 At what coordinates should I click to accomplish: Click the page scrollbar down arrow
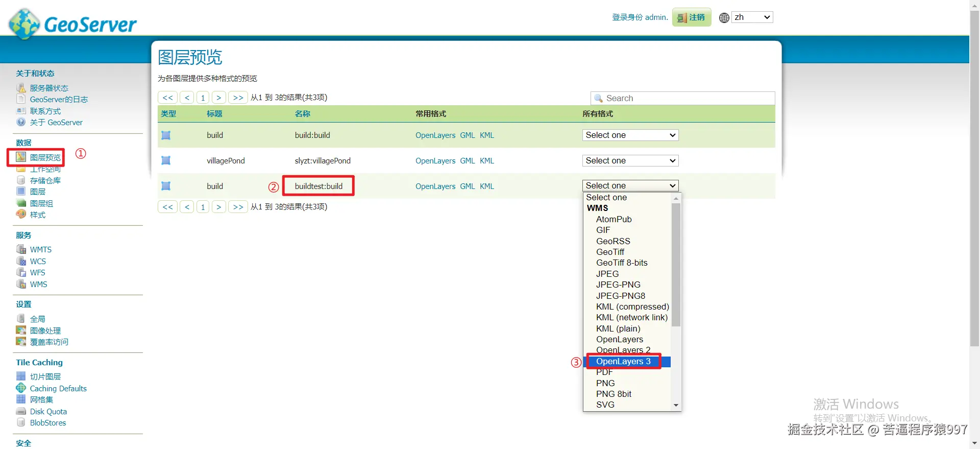tap(974, 443)
